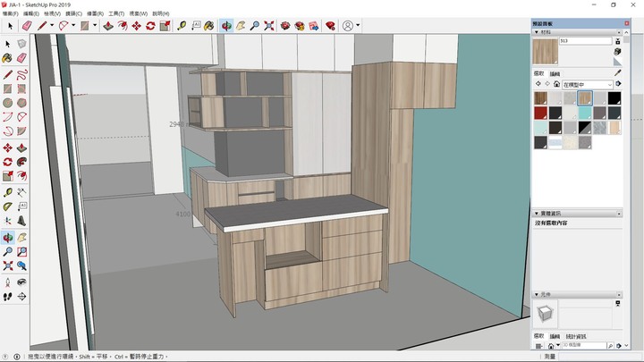Open shape tool dropdown arrow
The width and height of the screenshot is (644, 362).
[x=95, y=25]
